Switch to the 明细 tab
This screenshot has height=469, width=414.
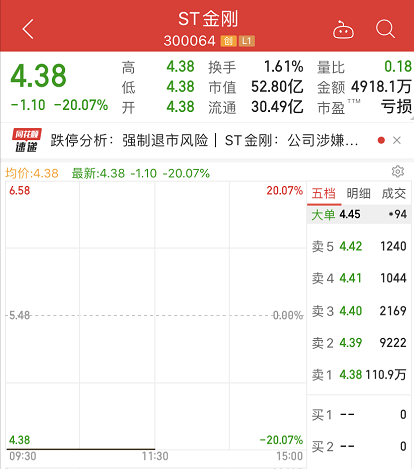pyautogui.click(x=358, y=194)
